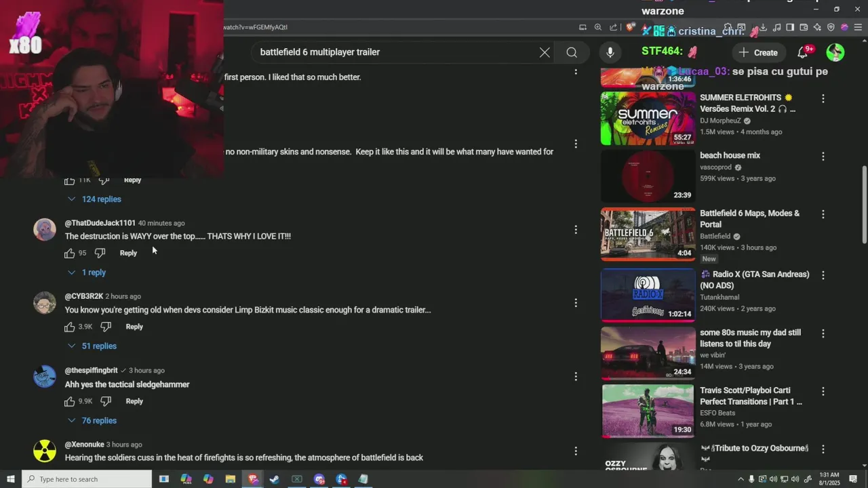Open options for ThatDudeJack1101 comment

[x=576, y=230]
